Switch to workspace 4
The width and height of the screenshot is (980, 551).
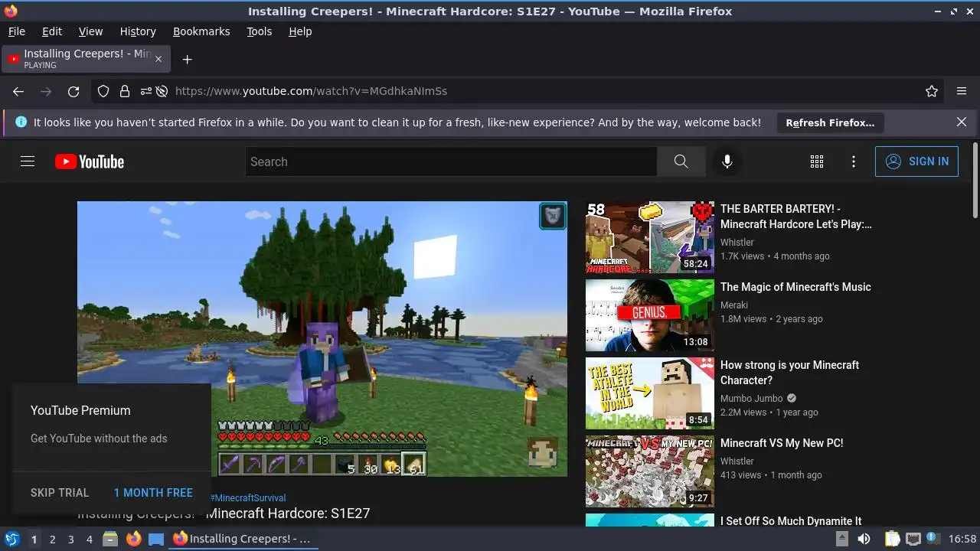[x=89, y=540]
